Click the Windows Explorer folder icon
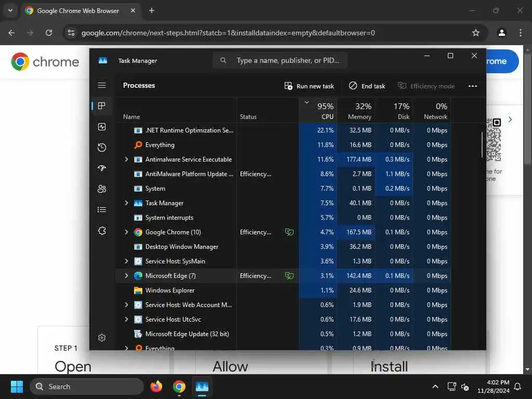 click(138, 290)
